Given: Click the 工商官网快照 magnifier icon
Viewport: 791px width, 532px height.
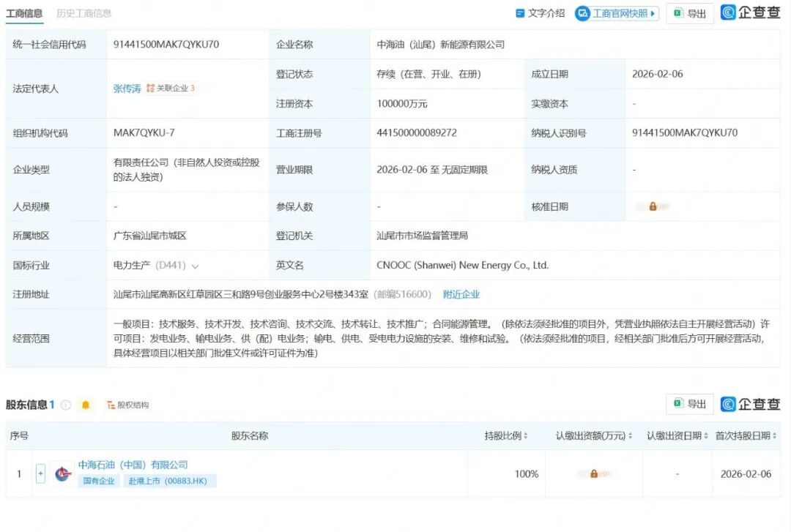Looking at the screenshot, I should [583, 14].
